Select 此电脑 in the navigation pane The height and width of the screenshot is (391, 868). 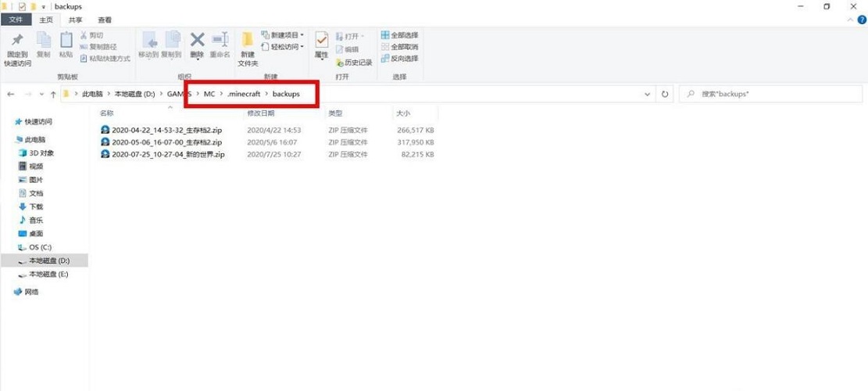pyautogui.click(x=31, y=140)
